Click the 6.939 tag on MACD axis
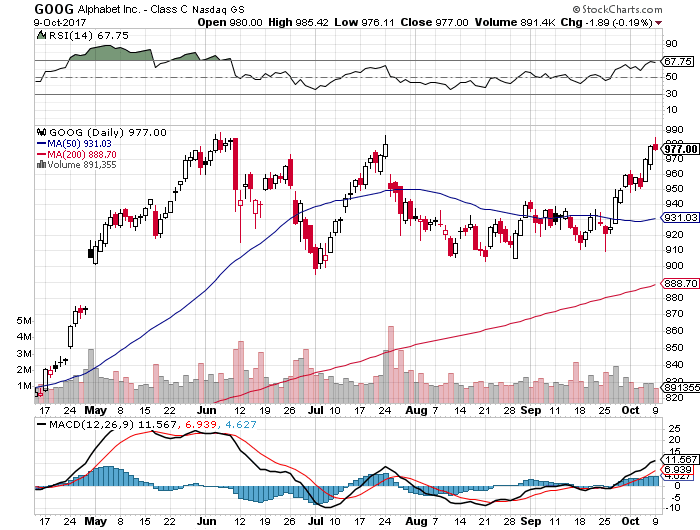Viewport: 700px width, 530px height. [x=678, y=469]
